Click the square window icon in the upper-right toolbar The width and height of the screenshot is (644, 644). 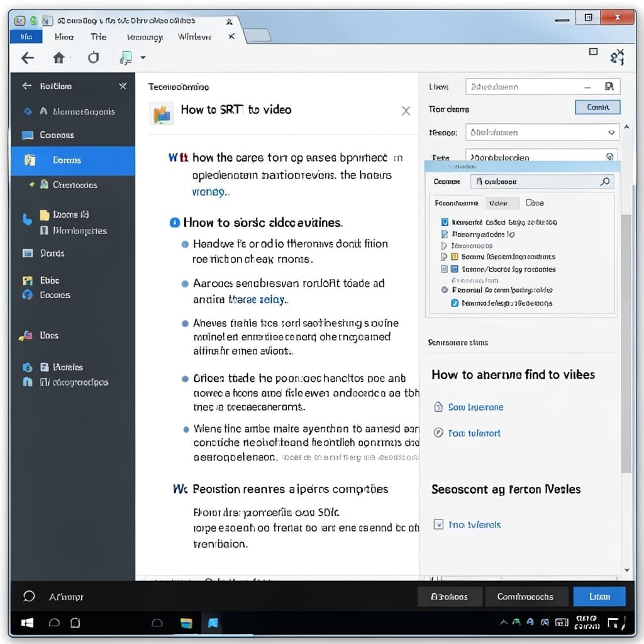[593, 52]
